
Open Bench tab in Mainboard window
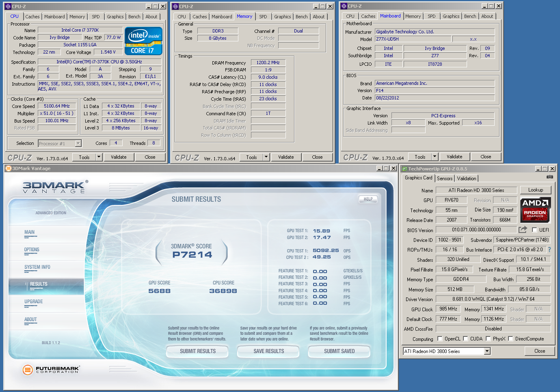(470, 16)
